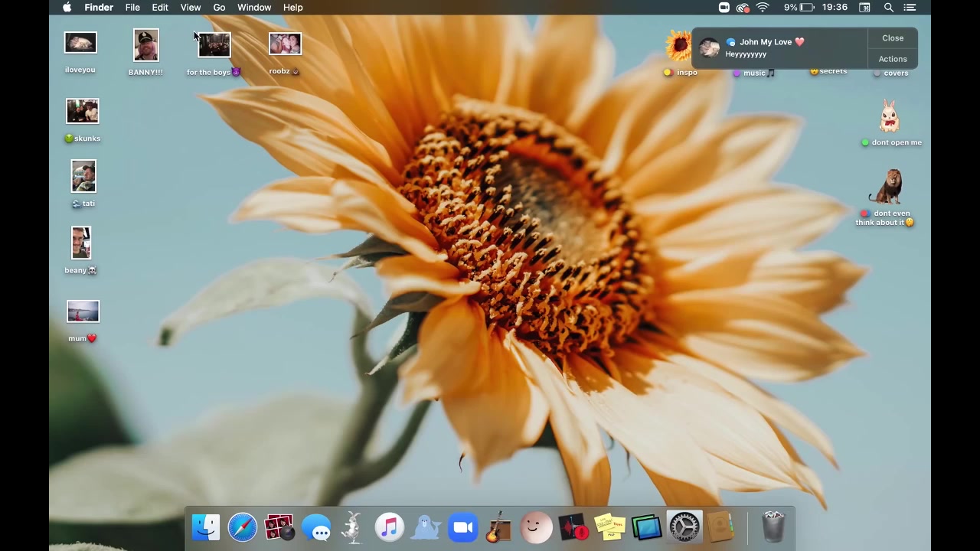Viewport: 980px width, 551px height.
Task: Open Spotlight search magnifier
Action: pyautogui.click(x=889, y=7)
